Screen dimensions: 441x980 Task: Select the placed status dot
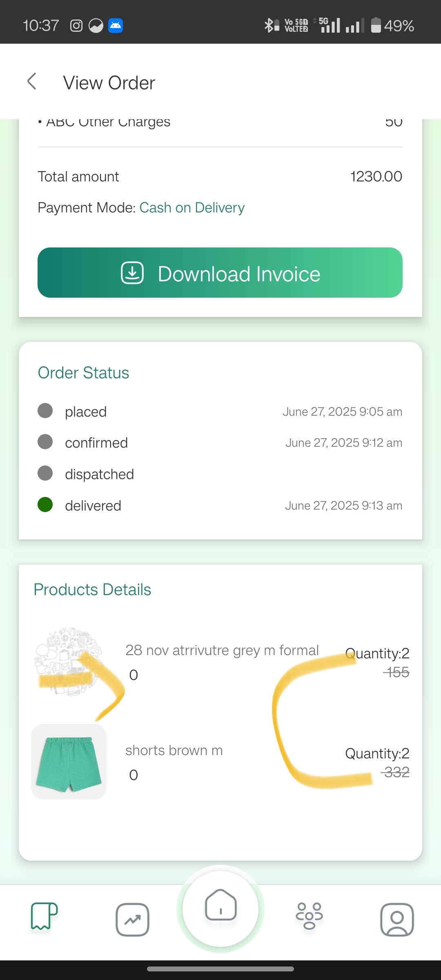[45, 410]
